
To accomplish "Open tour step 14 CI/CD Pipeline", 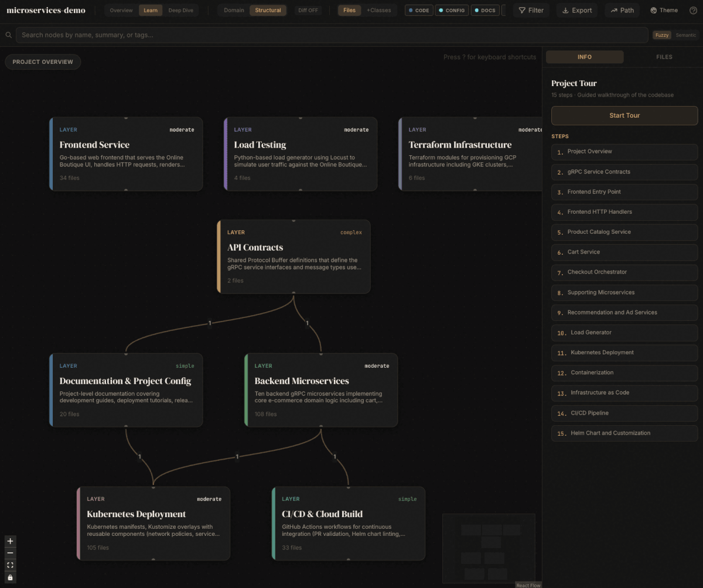I will click(x=624, y=413).
